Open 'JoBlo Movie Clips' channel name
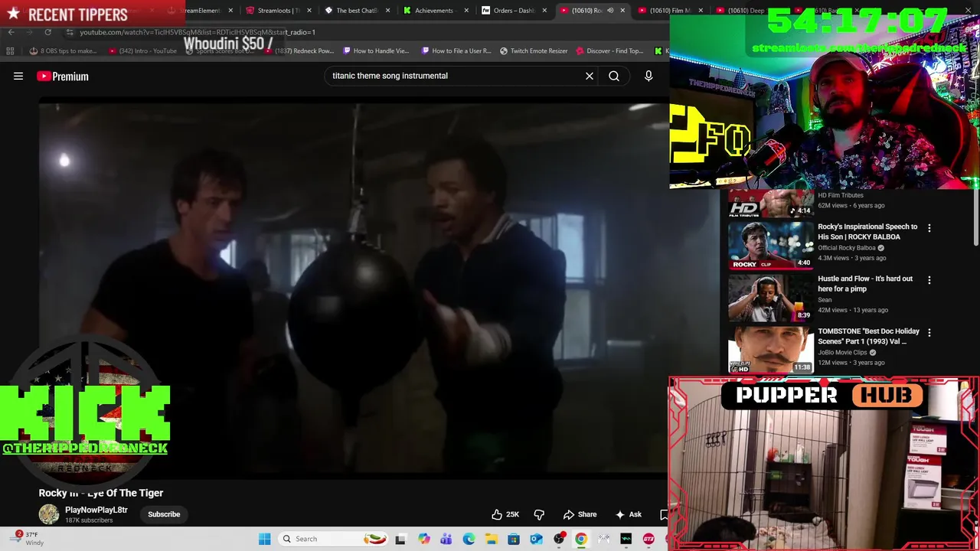 tap(842, 353)
